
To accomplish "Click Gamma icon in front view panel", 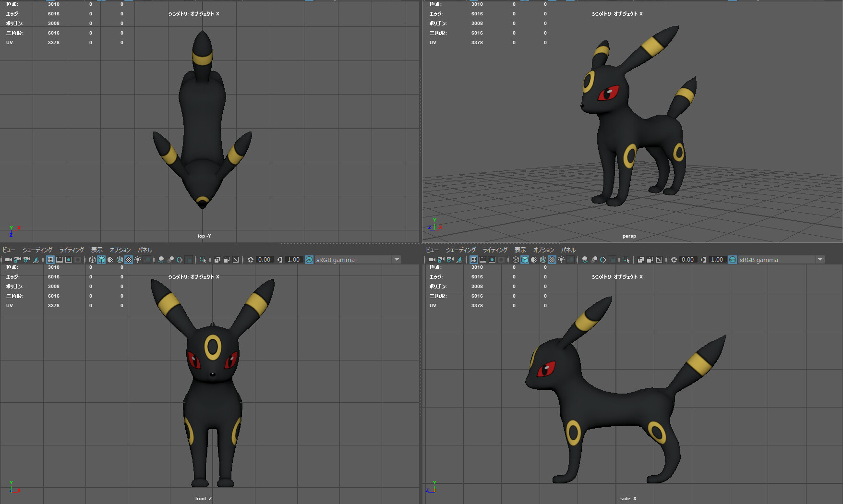I will click(x=280, y=260).
